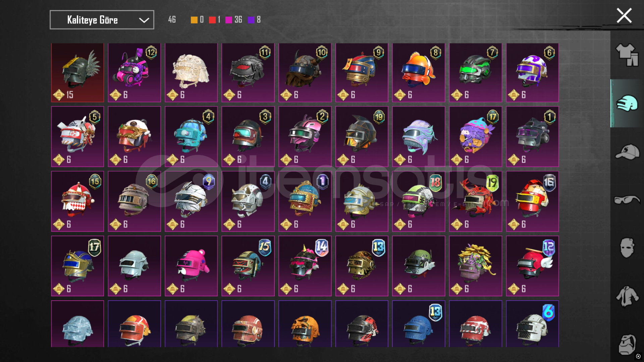Image resolution: width=644 pixels, height=362 pixels.
Task: Open the outfits category icon
Action: (627, 55)
